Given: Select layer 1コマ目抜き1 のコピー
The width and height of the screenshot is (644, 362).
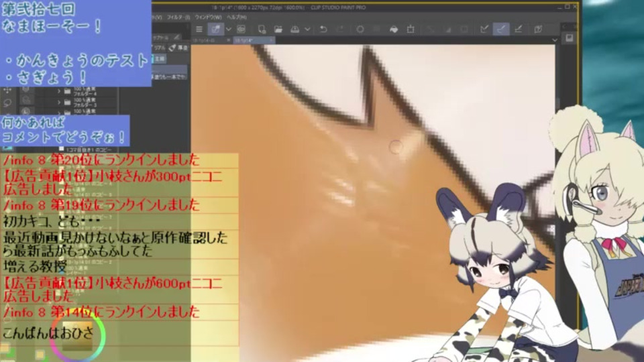Looking at the screenshot, I should tap(89, 149).
